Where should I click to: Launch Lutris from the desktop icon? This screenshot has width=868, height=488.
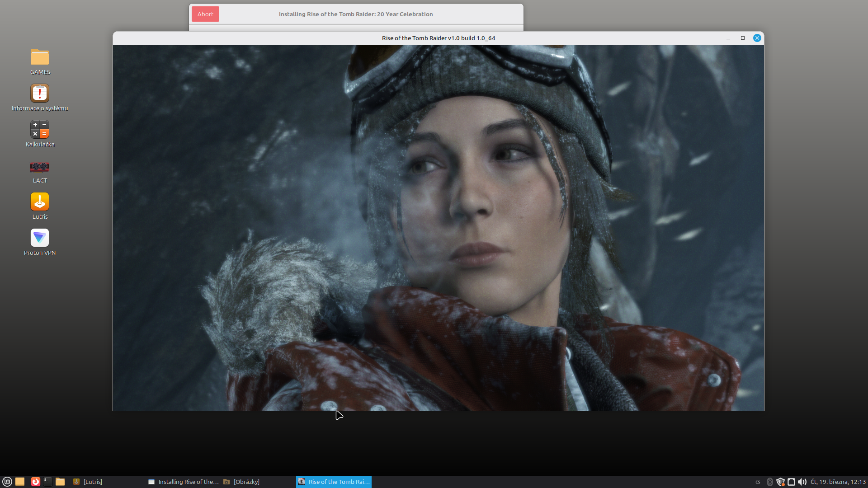pyautogui.click(x=40, y=202)
